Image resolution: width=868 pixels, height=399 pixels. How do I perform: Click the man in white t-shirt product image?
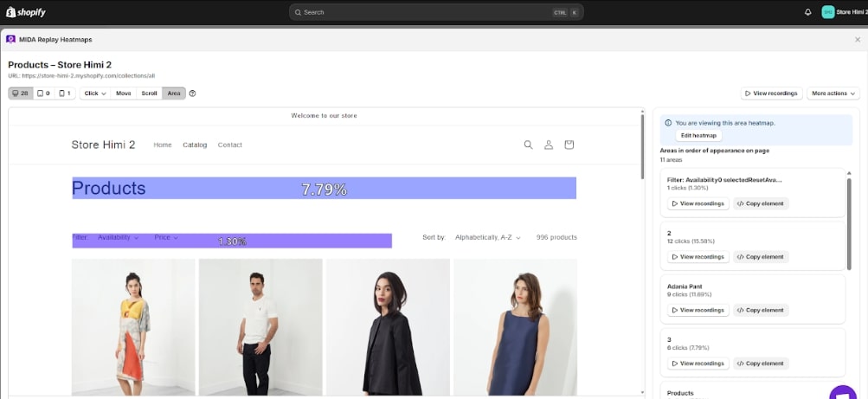pyautogui.click(x=260, y=327)
